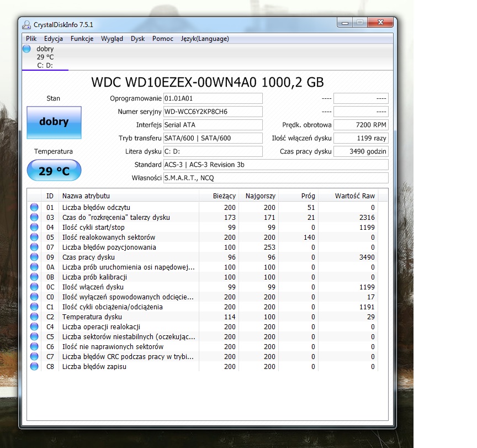Click the Litera dysku field C: D:

(x=213, y=151)
